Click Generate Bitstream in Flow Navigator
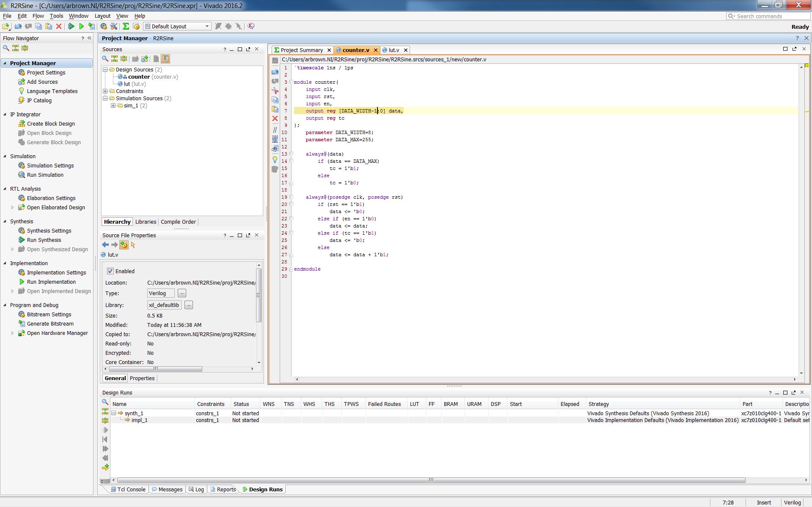This screenshot has width=812, height=507. [50, 324]
